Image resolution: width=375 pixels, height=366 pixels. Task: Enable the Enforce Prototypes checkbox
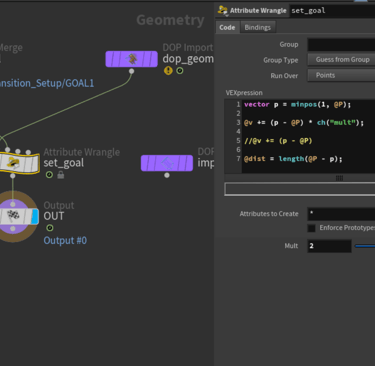[x=311, y=228]
